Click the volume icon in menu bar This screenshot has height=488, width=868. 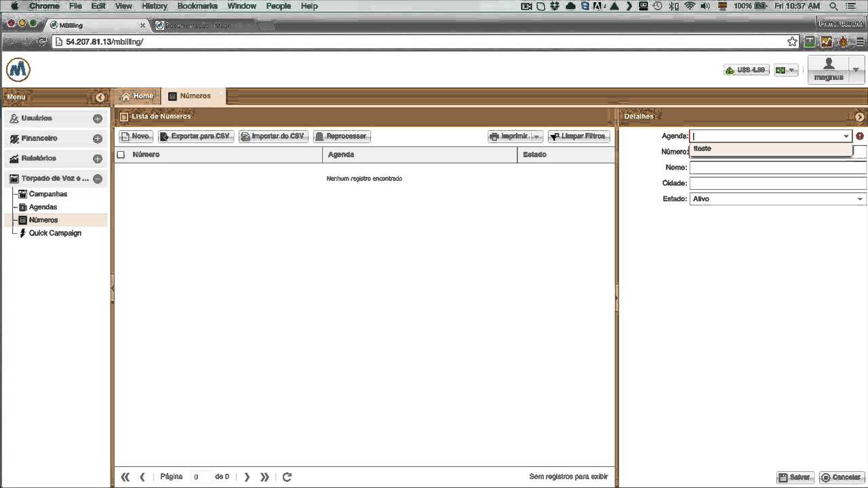[x=705, y=6]
